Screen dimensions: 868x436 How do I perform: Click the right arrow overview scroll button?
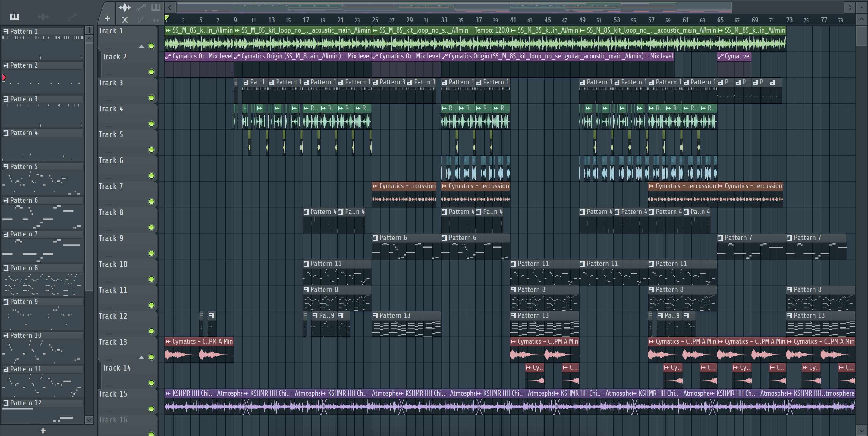pyautogui.click(x=850, y=8)
